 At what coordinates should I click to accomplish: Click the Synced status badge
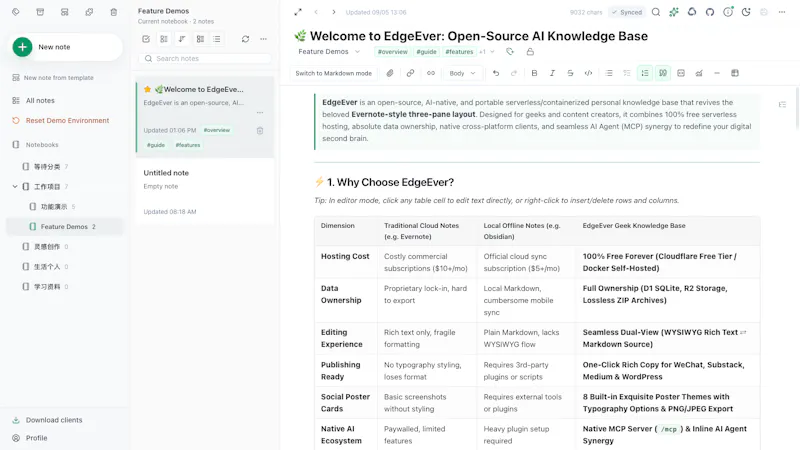[627, 12]
